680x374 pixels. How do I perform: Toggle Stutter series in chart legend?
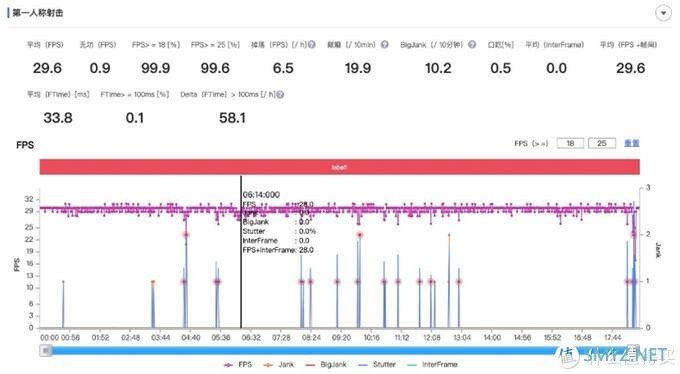tap(377, 364)
